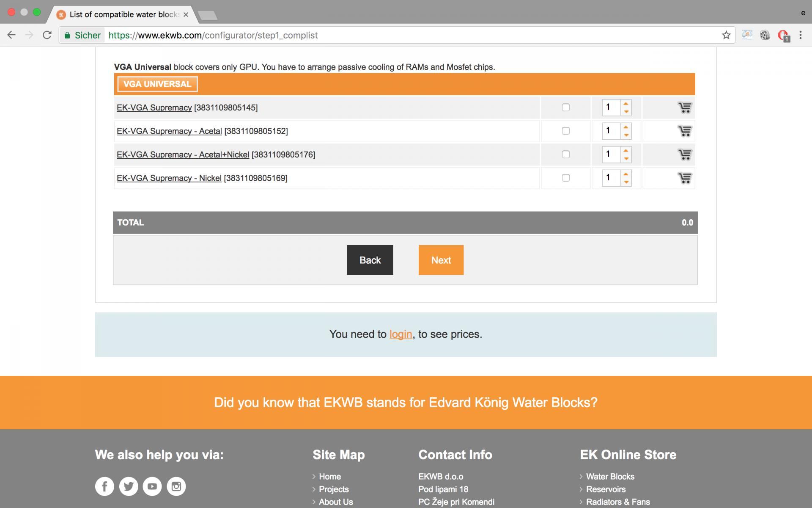Edit quantity field for Supremacy - Nickel
Viewport: 812px width, 508px height.
coord(611,178)
